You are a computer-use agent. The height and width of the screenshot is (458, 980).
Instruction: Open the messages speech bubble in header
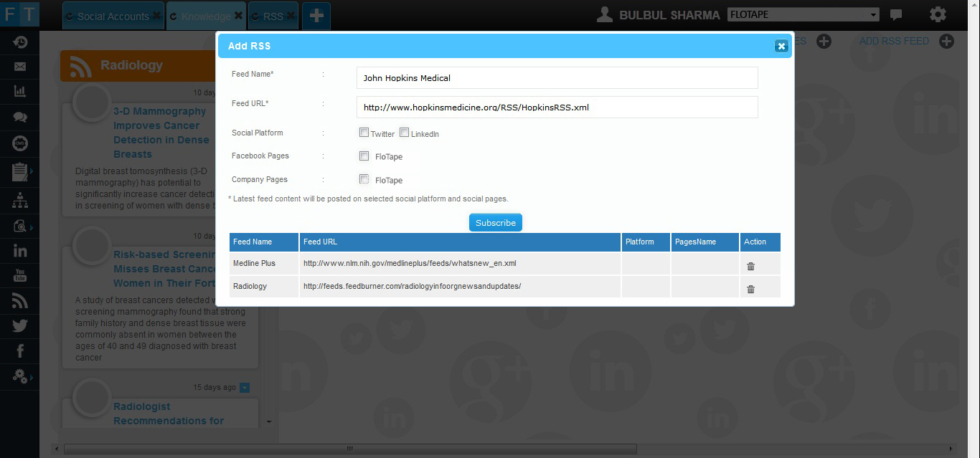tap(896, 14)
